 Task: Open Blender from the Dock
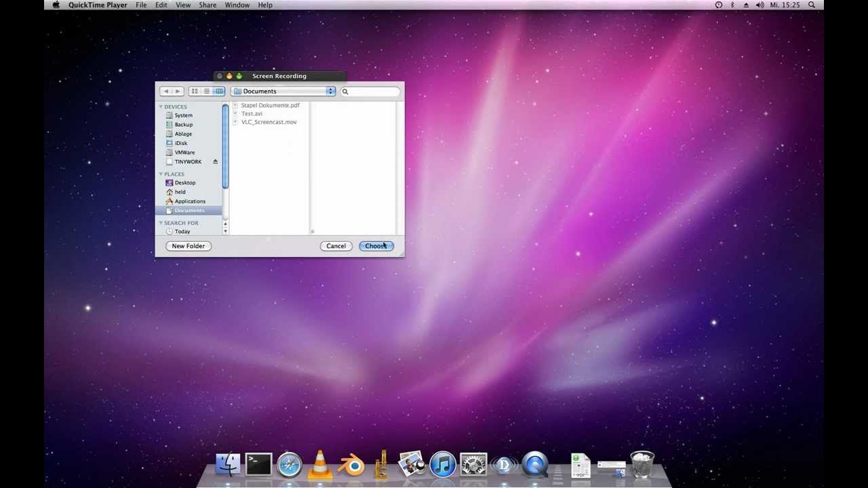coord(351,466)
